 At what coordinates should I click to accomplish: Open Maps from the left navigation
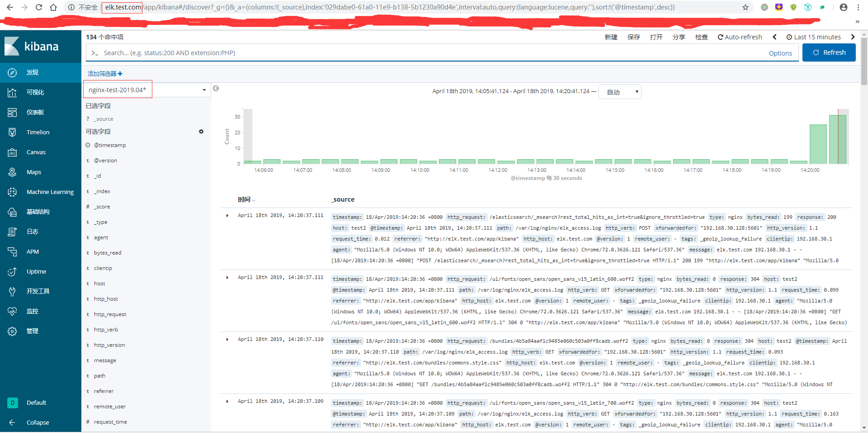coord(34,172)
